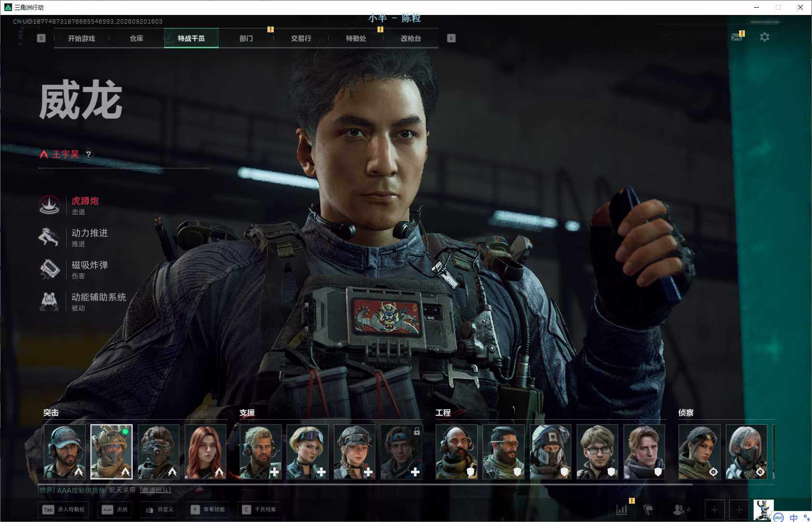812x522 pixels.
Task: Select the 动能辅助系统 passive skill
Action: [83, 302]
